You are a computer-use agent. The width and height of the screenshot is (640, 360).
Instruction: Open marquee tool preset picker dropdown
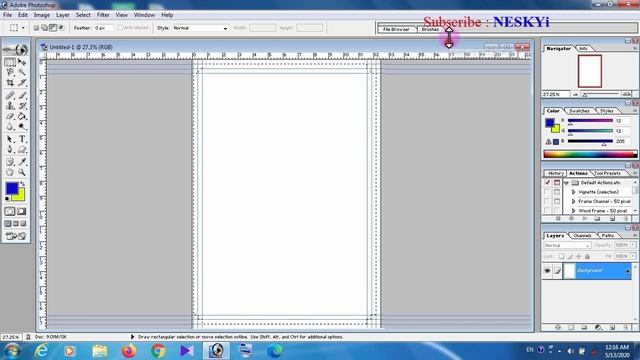click(23, 28)
